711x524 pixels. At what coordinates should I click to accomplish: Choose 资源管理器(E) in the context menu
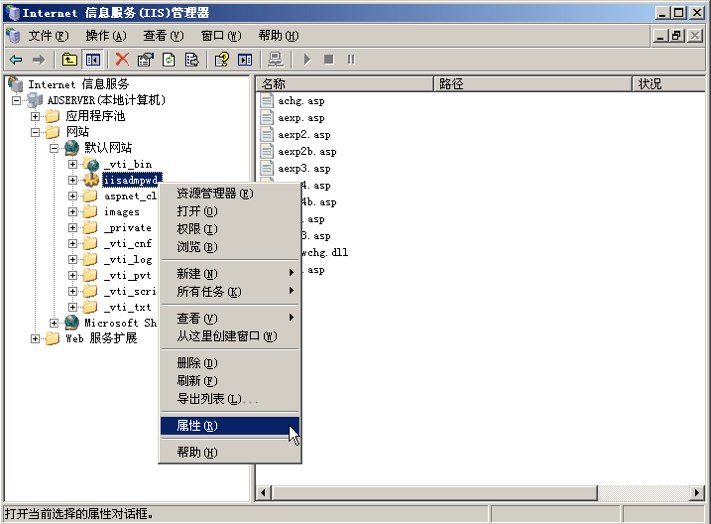[230, 194]
